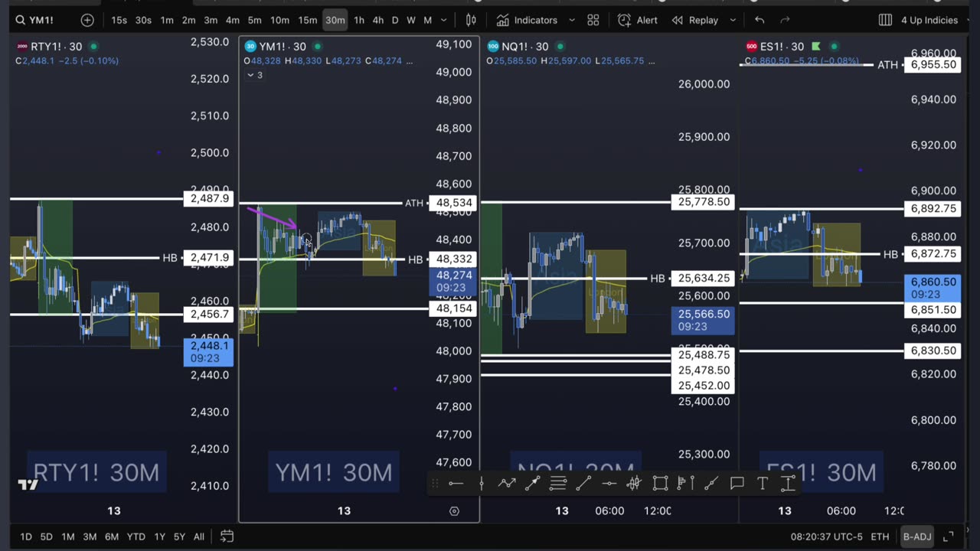Select the Path zigzag drawing tool
The height and width of the screenshot is (551, 980).
(x=506, y=483)
